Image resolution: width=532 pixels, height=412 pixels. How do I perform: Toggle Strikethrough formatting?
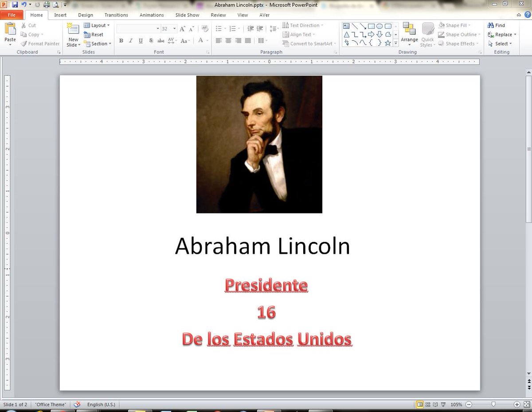pyautogui.click(x=161, y=41)
